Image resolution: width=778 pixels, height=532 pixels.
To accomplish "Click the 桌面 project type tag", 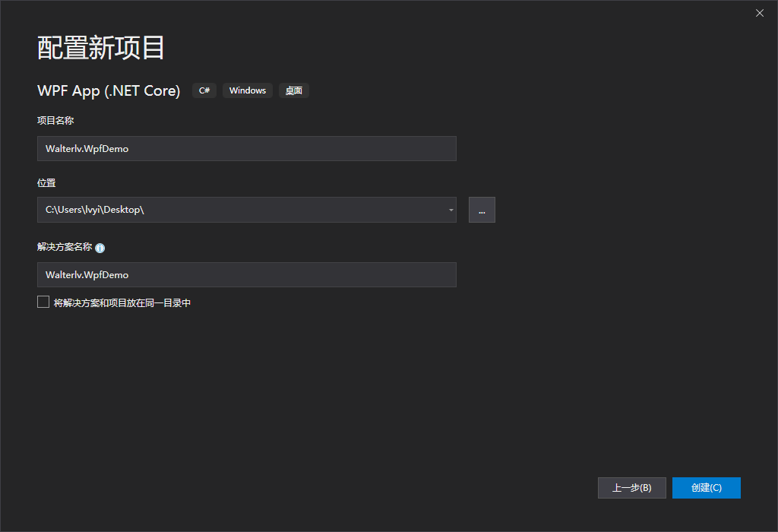I will pos(294,90).
